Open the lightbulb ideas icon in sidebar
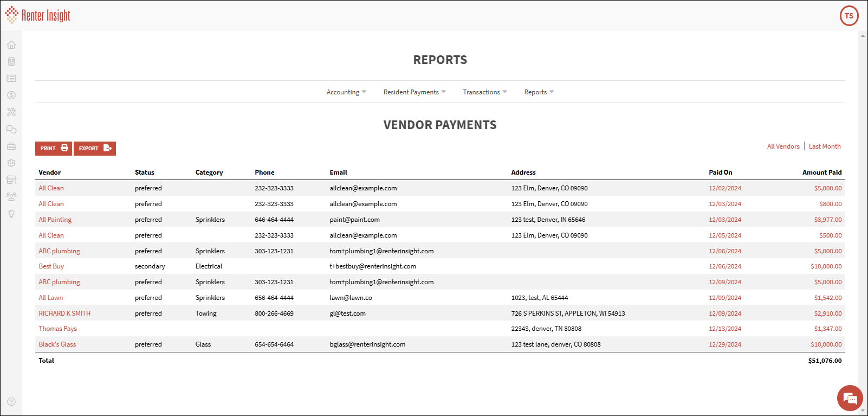Image resolution: width=868 pixels, height=416 pixels. coord(11,214)
